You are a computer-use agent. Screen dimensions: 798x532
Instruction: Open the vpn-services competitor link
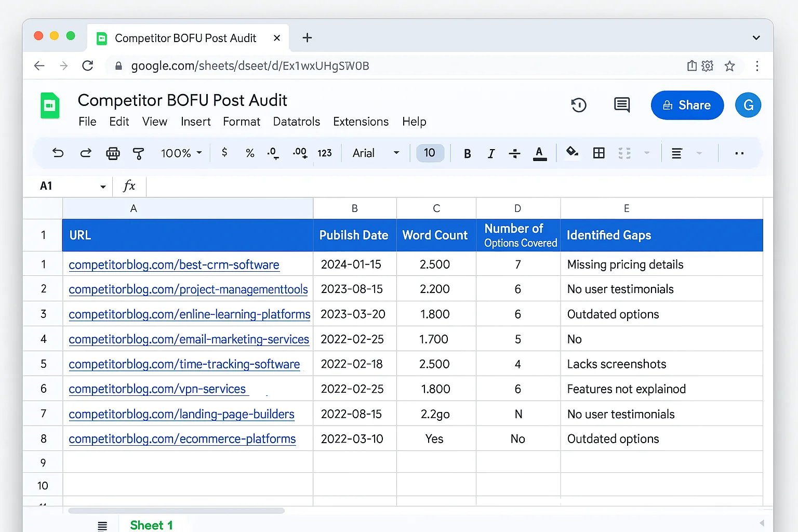click(158, 389)
